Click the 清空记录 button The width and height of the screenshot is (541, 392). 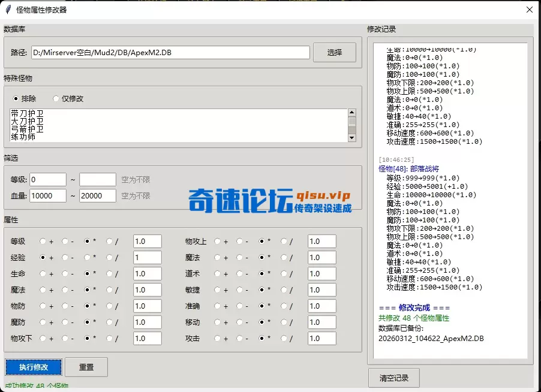393,378
